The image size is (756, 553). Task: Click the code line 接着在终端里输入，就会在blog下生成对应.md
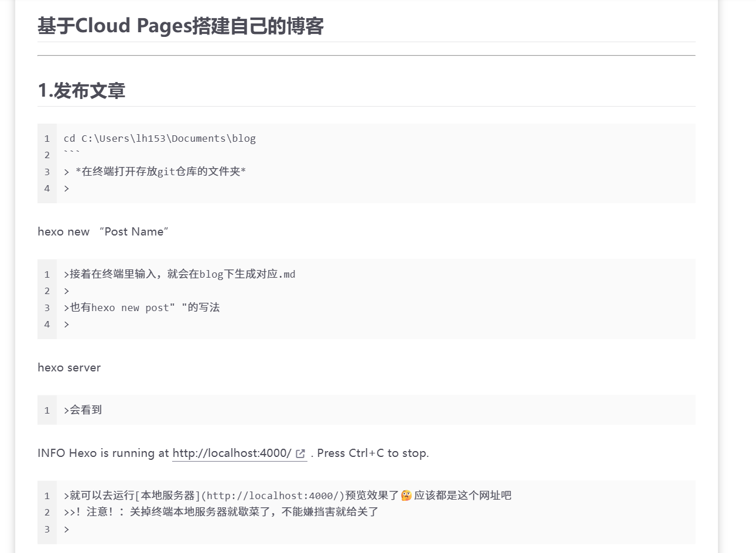pyautogui.click(x=180, y=274)
